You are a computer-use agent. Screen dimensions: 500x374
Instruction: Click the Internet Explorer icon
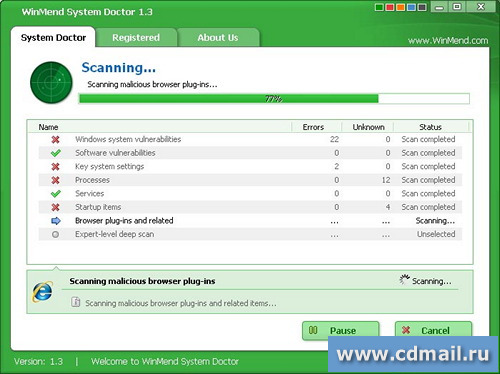42,291
